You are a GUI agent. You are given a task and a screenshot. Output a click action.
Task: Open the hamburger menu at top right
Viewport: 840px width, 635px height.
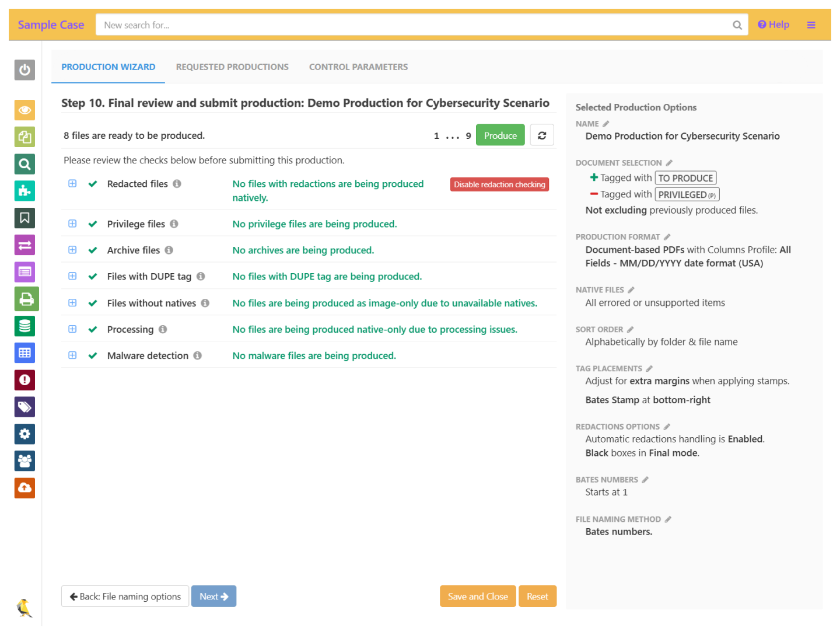(x=811, y=25)
